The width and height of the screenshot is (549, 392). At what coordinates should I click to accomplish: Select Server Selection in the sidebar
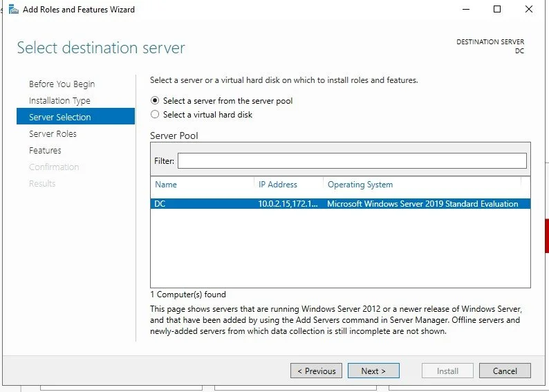pos(75,116)
